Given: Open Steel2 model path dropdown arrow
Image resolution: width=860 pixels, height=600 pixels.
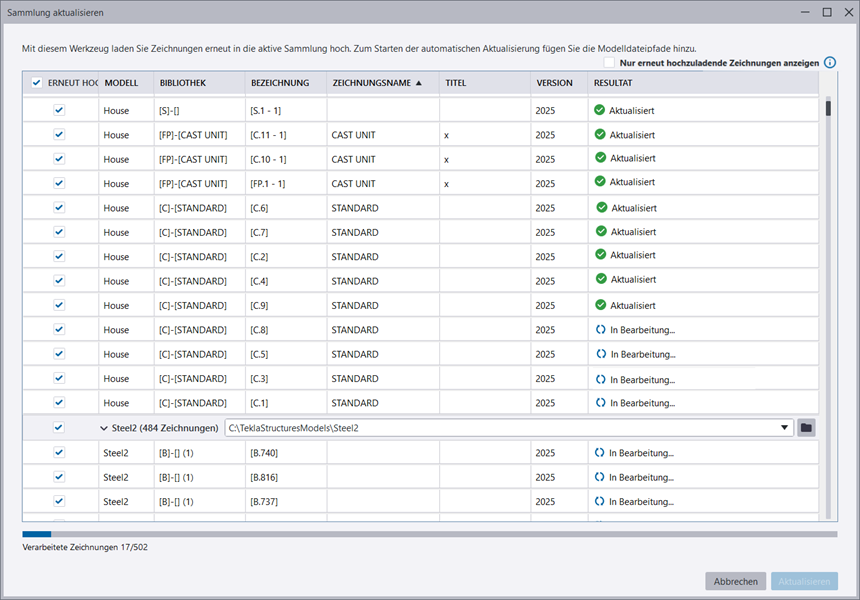Looking at the screenshot, I should click(784, 428).
